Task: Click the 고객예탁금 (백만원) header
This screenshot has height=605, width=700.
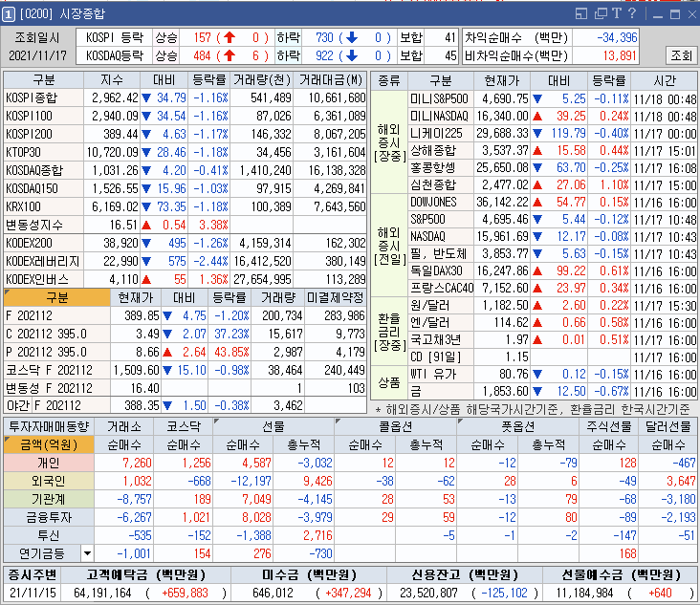Action: [x=145, y=574]
